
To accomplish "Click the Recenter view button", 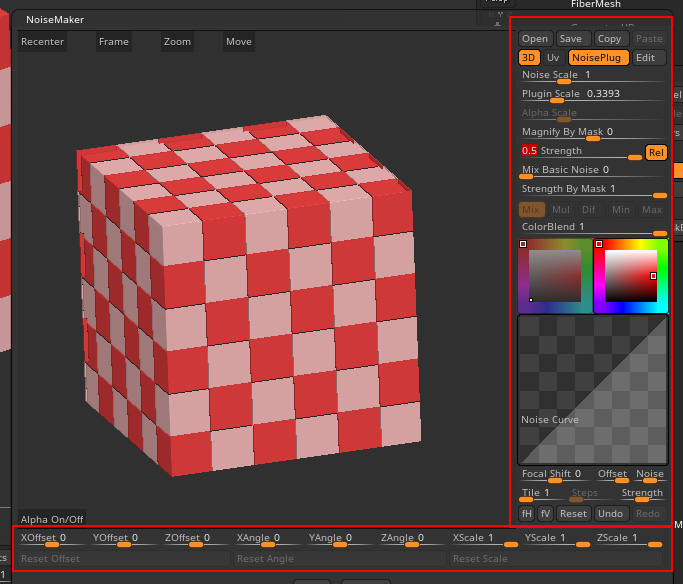I will click(42, 42).
